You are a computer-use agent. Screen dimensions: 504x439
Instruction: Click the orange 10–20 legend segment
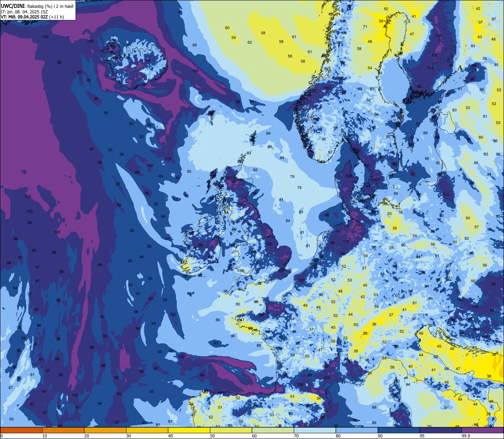(63, 430)
